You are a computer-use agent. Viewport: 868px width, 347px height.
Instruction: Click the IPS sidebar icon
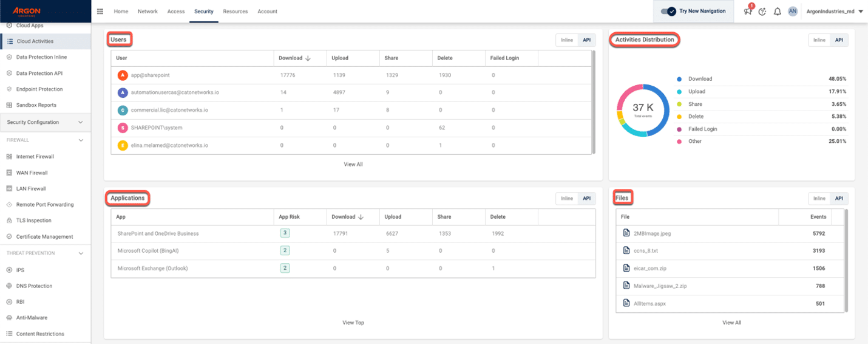point(10,270)
